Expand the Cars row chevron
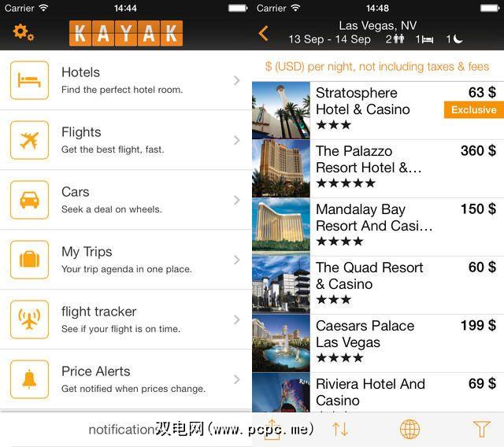Screen dimensions: 504x447 pyautogui.click(x=237, y=200)
